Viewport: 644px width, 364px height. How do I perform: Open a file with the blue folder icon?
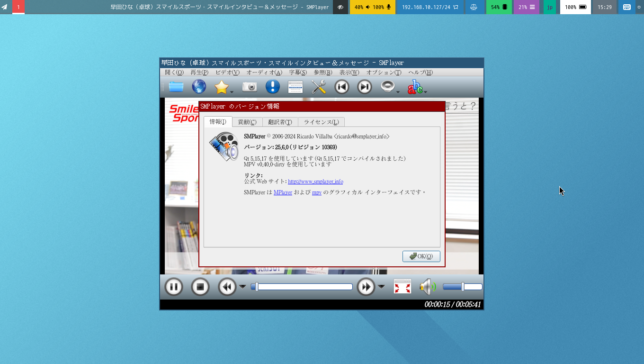point(176,87)
